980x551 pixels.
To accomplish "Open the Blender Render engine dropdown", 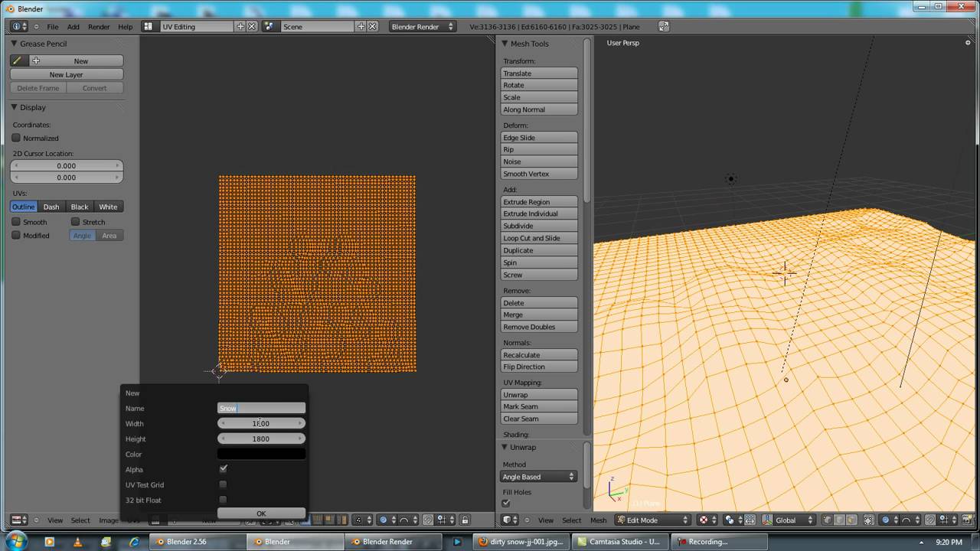I will pyautogui.click(x=422, y=26).
